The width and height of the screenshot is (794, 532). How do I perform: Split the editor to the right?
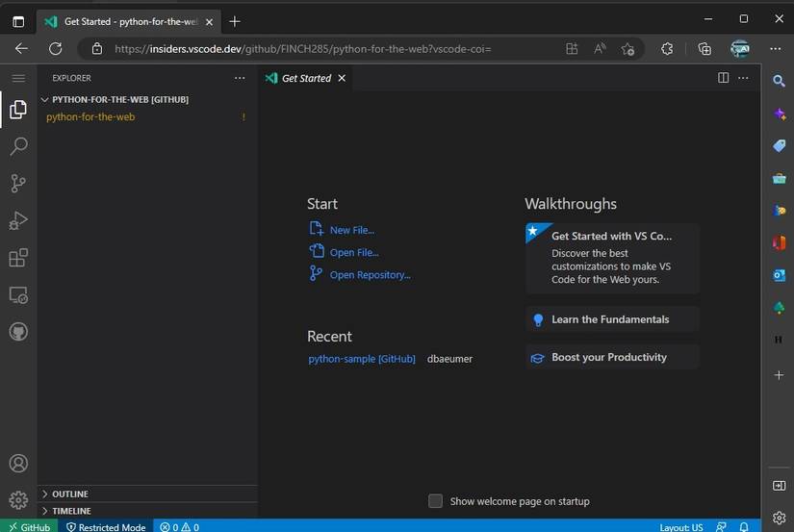point(723,78)
